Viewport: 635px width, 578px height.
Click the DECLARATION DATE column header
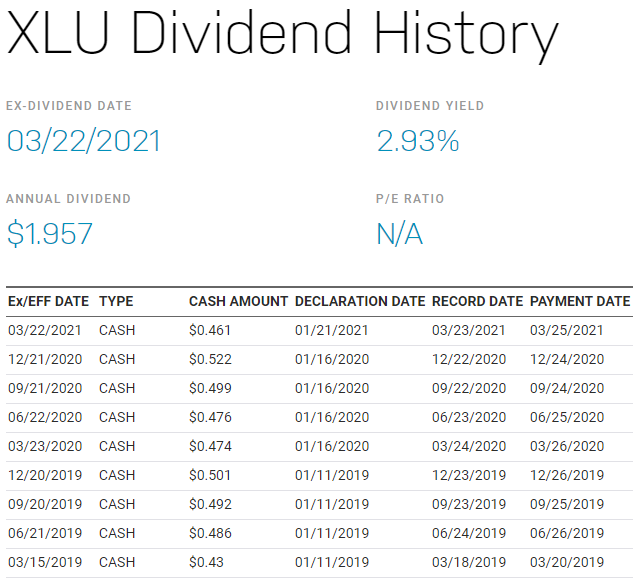tap(360, 301)
